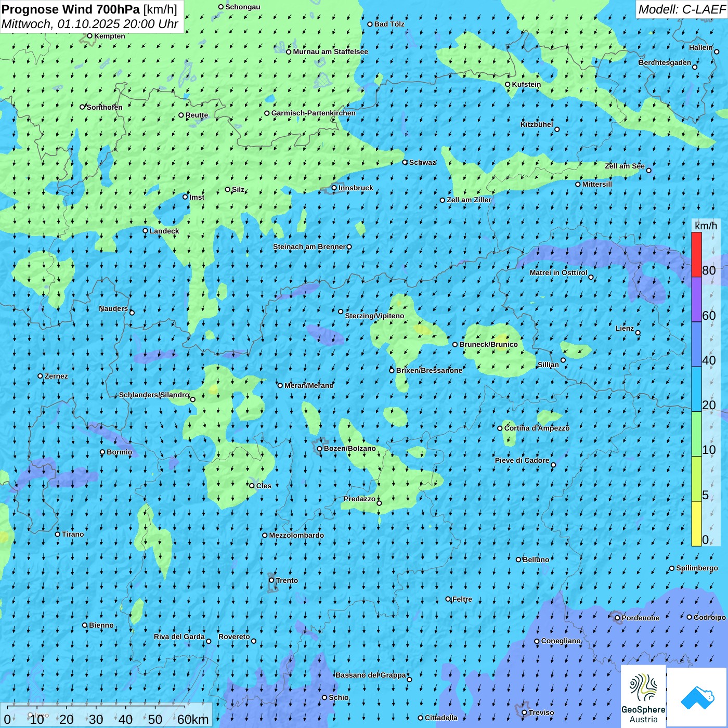Click the 'Reutte' label
Screen dimensions: 728x728
197,115
